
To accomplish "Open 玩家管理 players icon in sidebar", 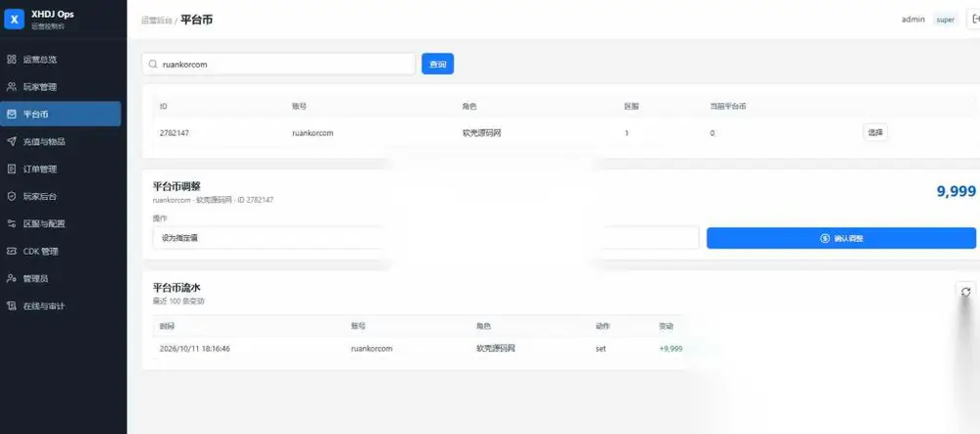I will pos(11,87).
